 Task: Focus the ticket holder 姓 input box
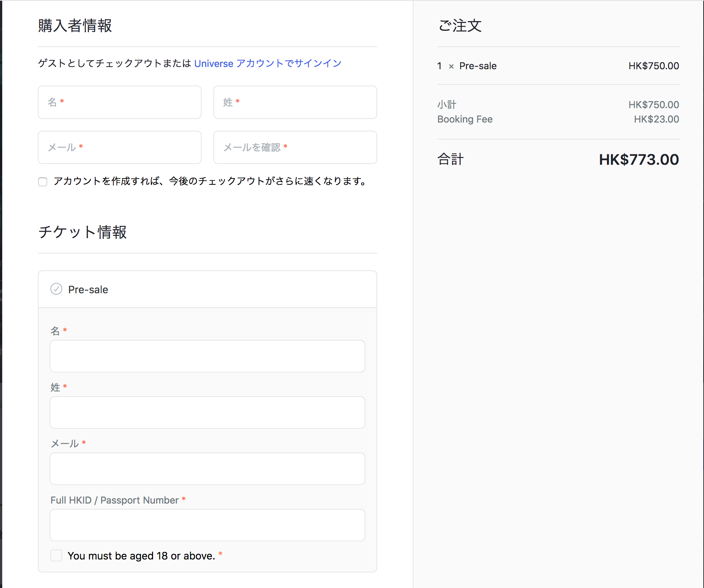click(207, 412)
